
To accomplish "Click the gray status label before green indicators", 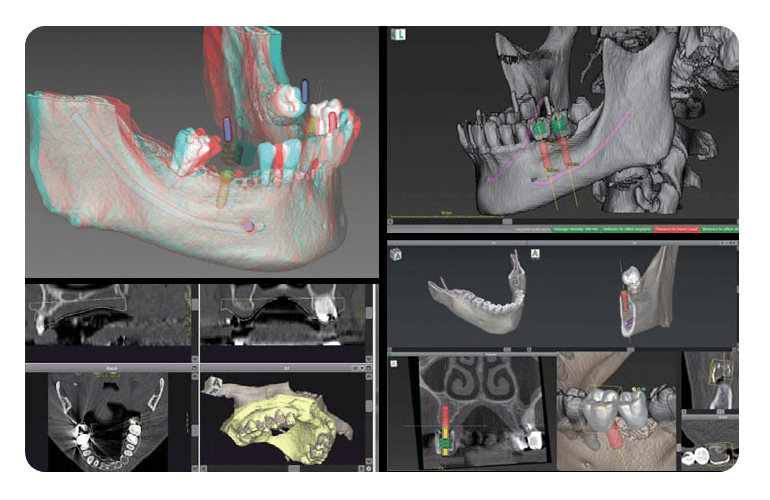I will (x=533, y=229).
